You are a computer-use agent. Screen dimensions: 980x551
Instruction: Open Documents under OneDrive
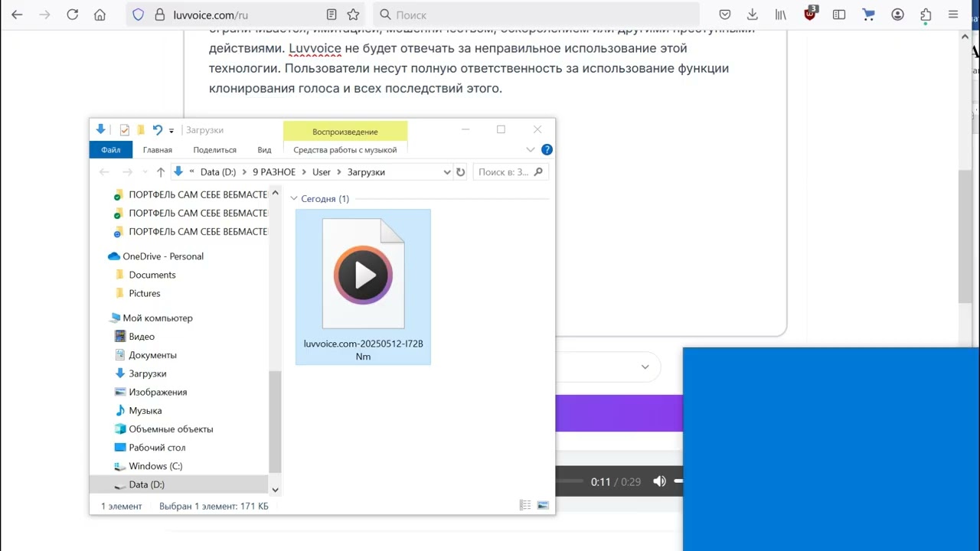(x=152, y=275)
